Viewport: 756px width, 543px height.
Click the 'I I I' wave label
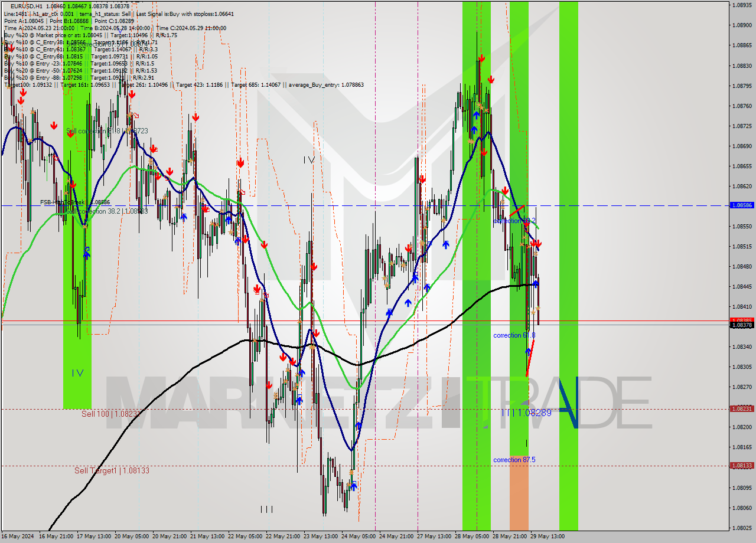pyautogui.click(x=267, y=509)
